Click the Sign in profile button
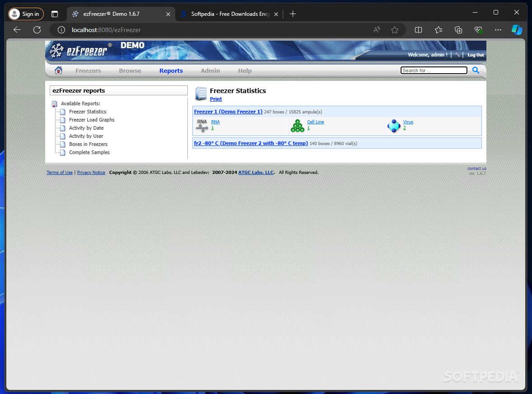 click(26, 14)
